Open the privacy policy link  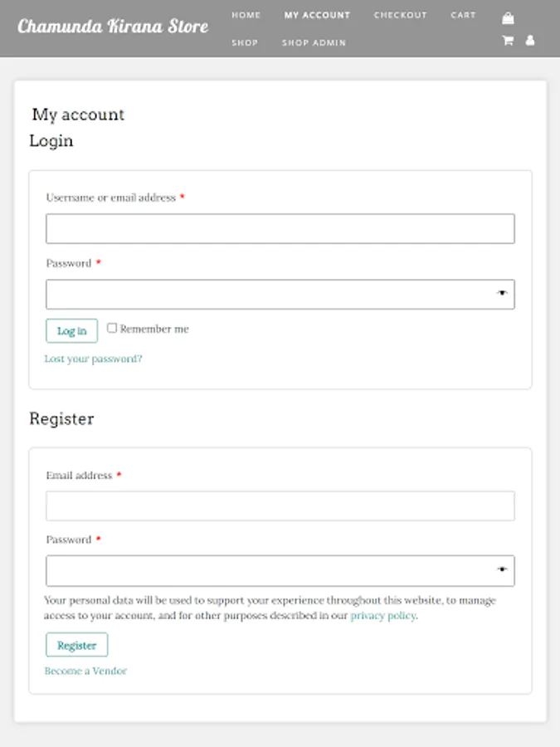coord(382,616)
